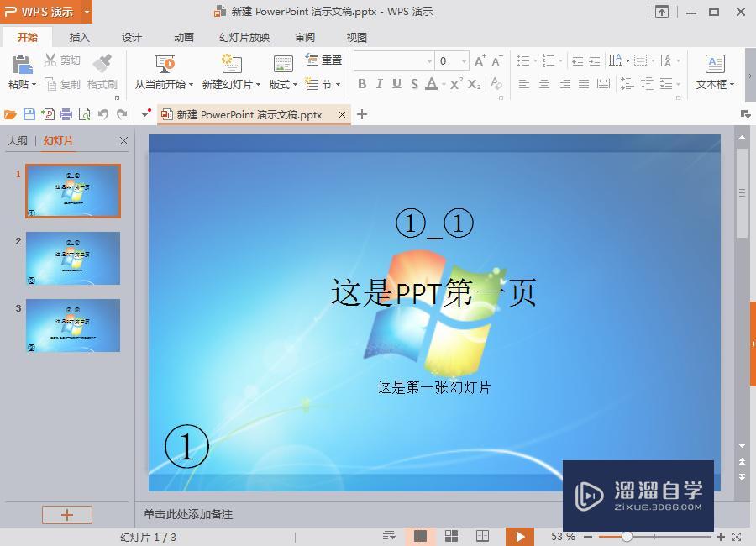Image resolution: width=756 pixels, height=546 pixels.
Task: Click the Decrease Indent icon
Action: pos(577,60)
